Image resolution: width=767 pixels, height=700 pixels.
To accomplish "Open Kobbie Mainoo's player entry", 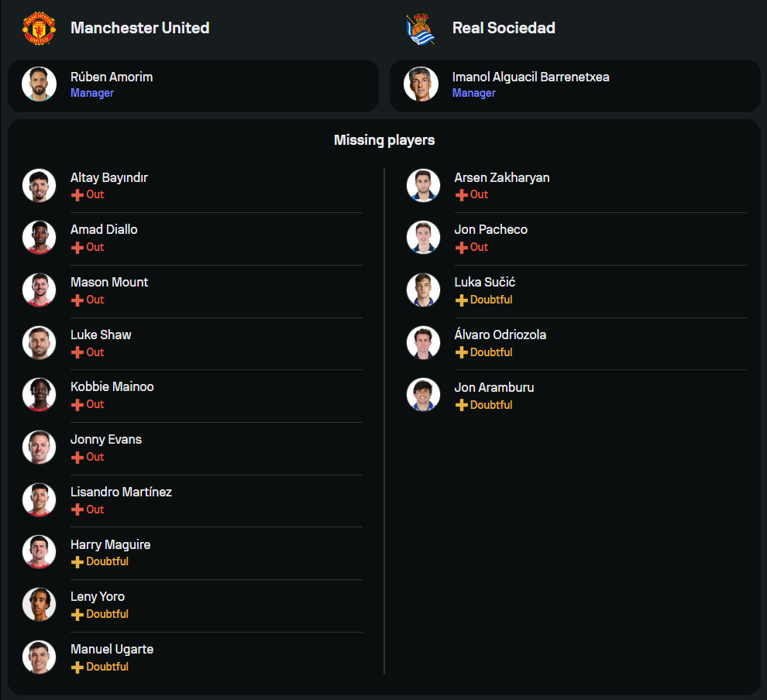I will [x=112, y=387].
